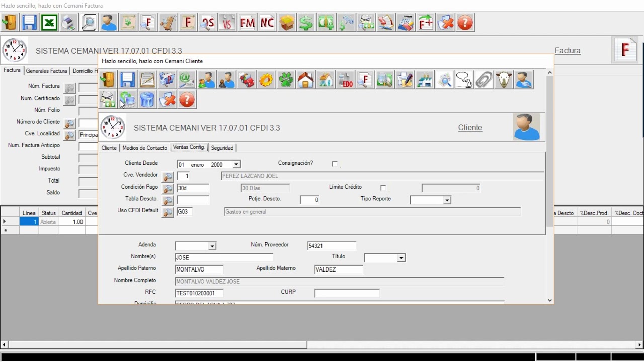The width and height of the screenshot is (644, 362).
Task: Click the horizontal scrollbar thumb at bottom
Action: coord(157,345)
